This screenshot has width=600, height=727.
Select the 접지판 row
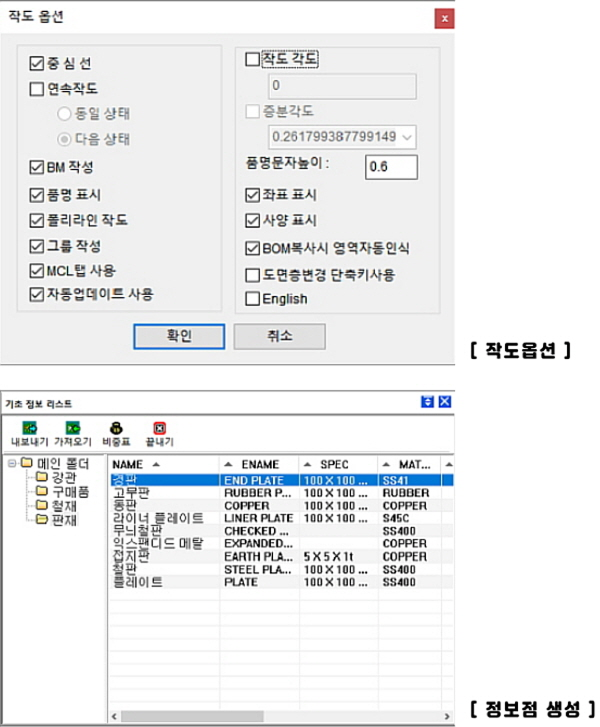281,556
